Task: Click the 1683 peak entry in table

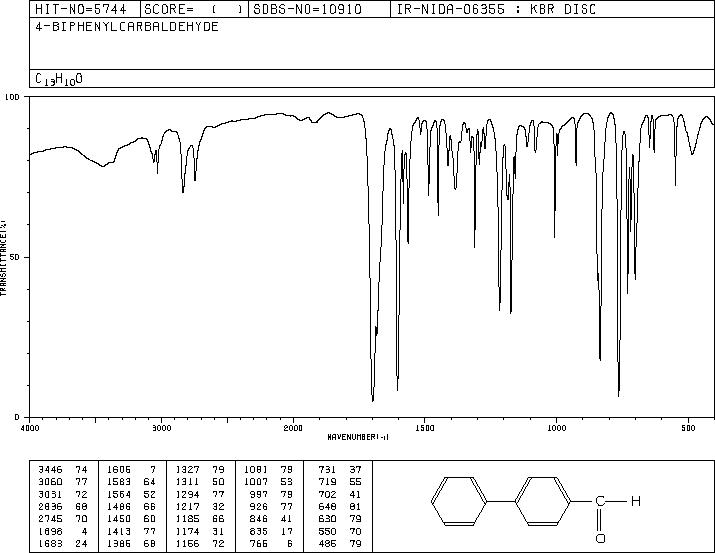Action: coord(63,544)
